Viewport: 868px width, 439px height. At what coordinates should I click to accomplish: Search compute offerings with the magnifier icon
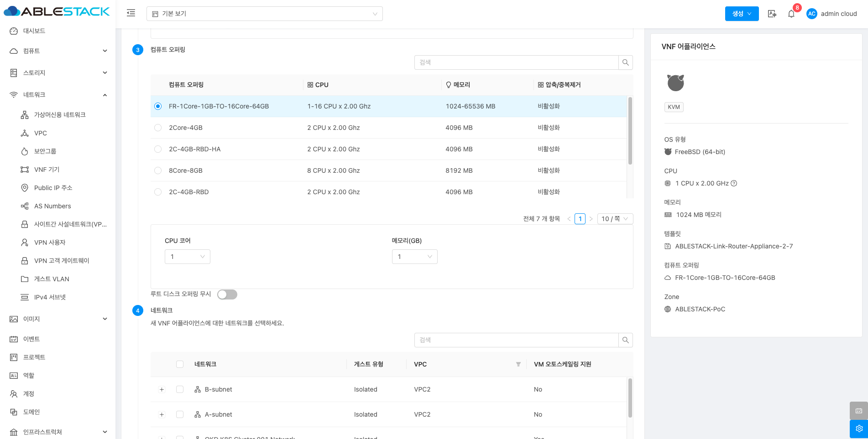coord(625,62)
